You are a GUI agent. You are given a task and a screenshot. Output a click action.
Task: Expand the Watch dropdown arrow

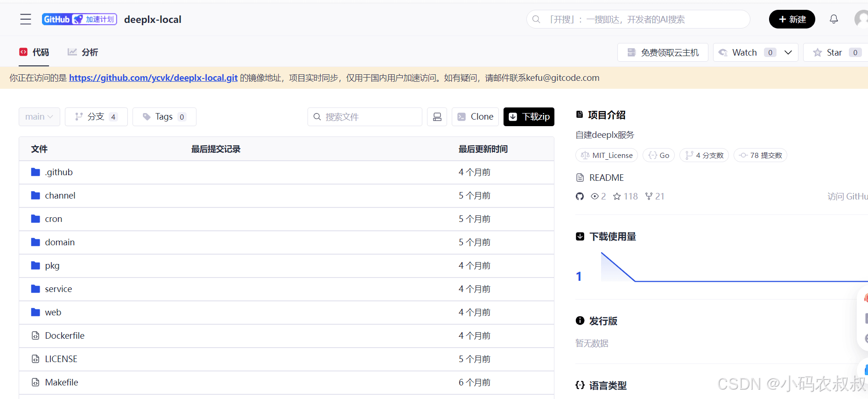point(788,52)
